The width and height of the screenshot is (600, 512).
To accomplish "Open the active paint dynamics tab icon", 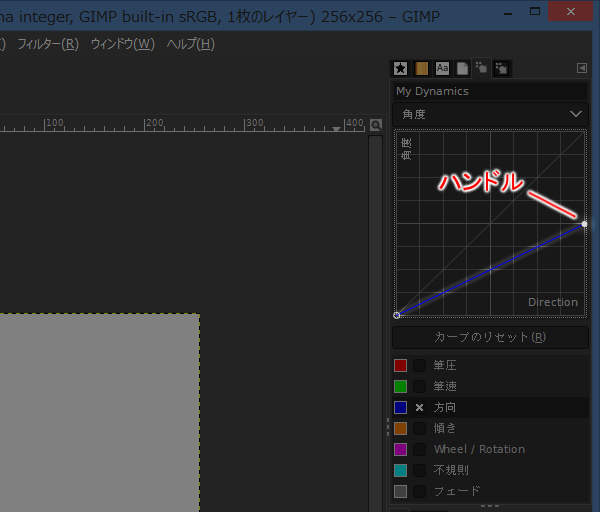I will click(481, 68).
